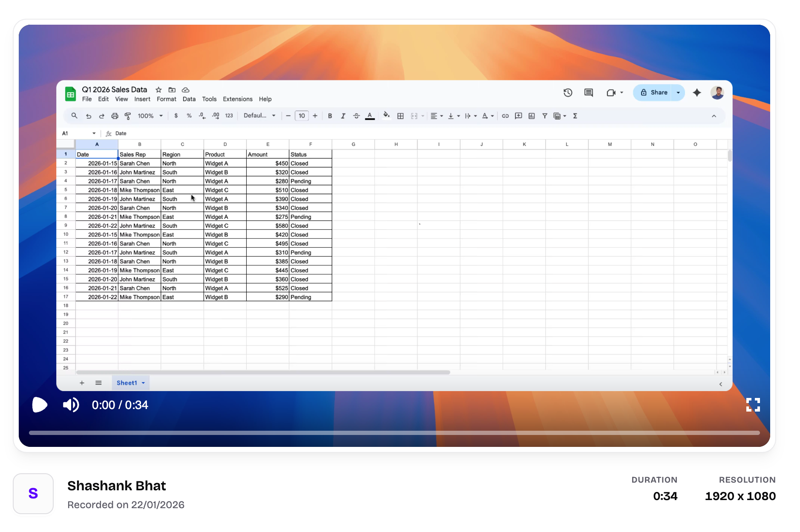The image size is (800, 532).
Task: Open the comments panel icon
Action: coord(589,93)
